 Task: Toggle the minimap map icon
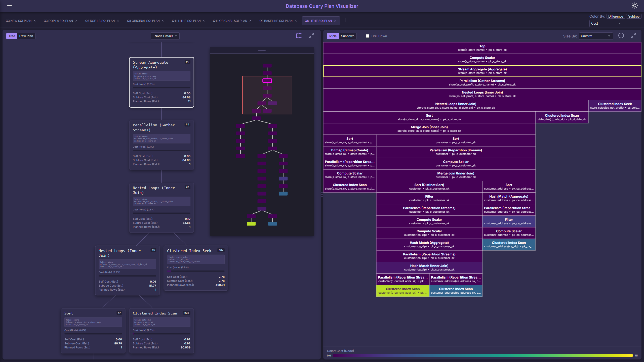299,36
